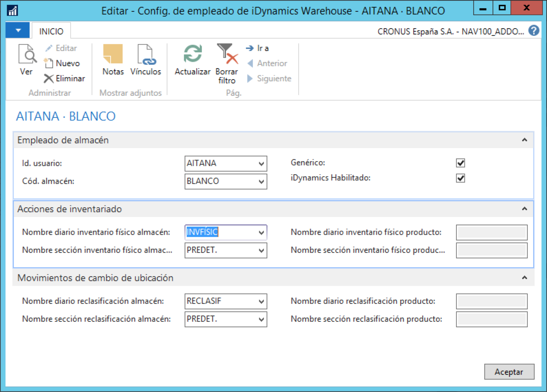Click the Actualizar label text
Viewport: 547px width, 392px height.
point(193,72)
